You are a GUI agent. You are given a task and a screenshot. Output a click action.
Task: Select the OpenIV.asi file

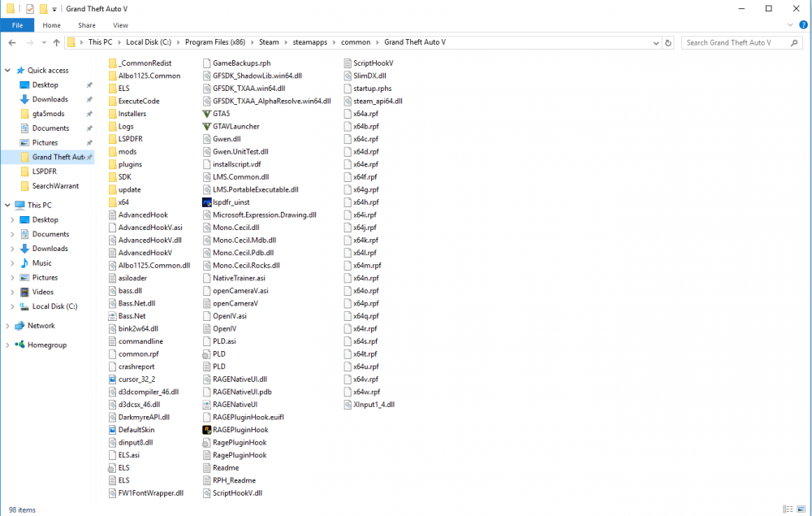click(x=230, y=316)
